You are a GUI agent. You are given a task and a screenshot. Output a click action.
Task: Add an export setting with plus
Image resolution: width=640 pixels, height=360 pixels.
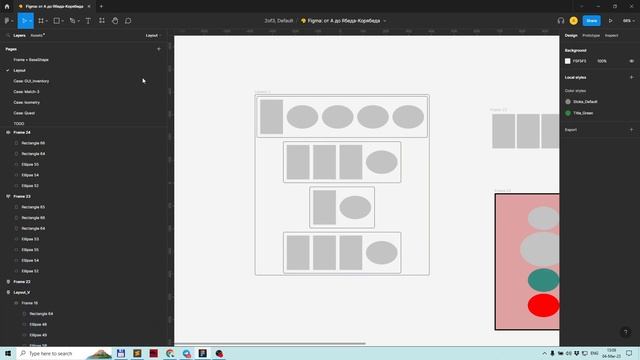tap(631, 130)
